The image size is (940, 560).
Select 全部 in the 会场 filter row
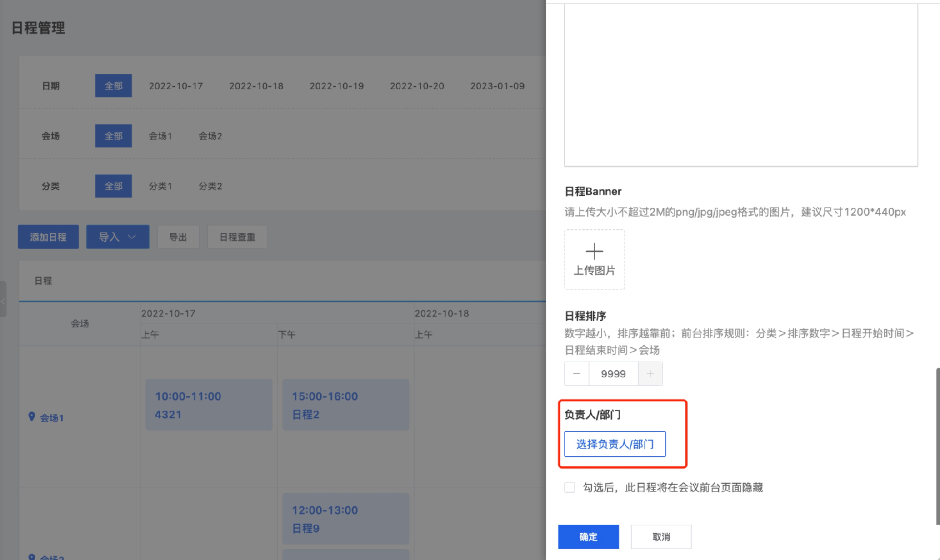coord(114,136)
